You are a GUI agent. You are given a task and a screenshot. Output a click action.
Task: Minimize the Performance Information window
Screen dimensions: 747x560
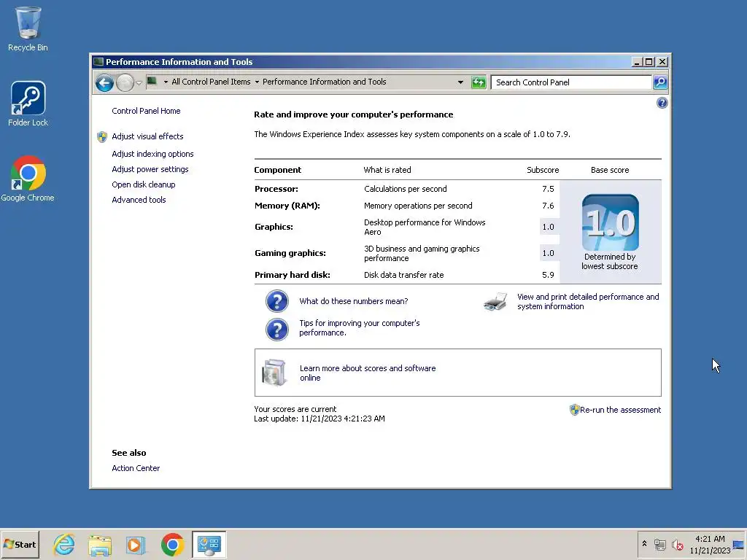click(x=637, y=61)
